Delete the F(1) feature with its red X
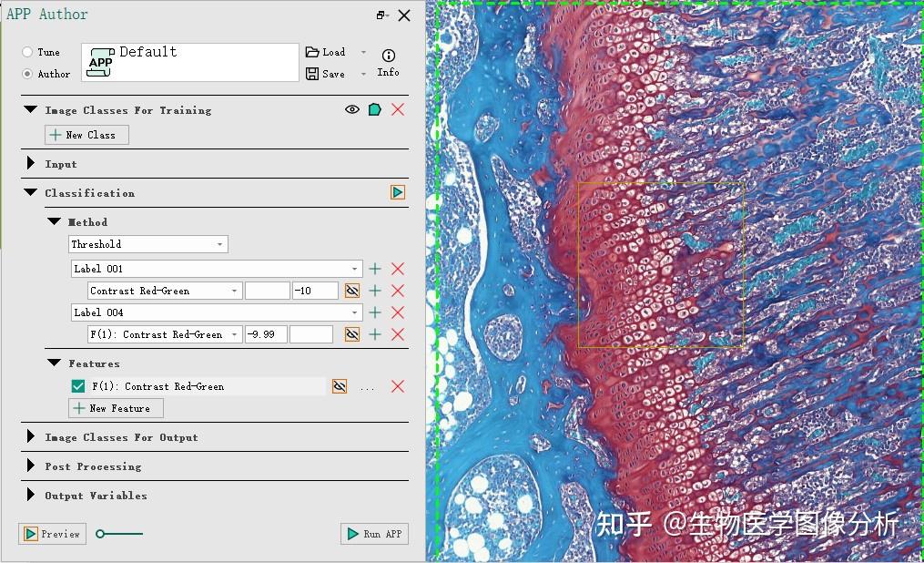Viewport: 924px width, 563px height. click(396, 385)
